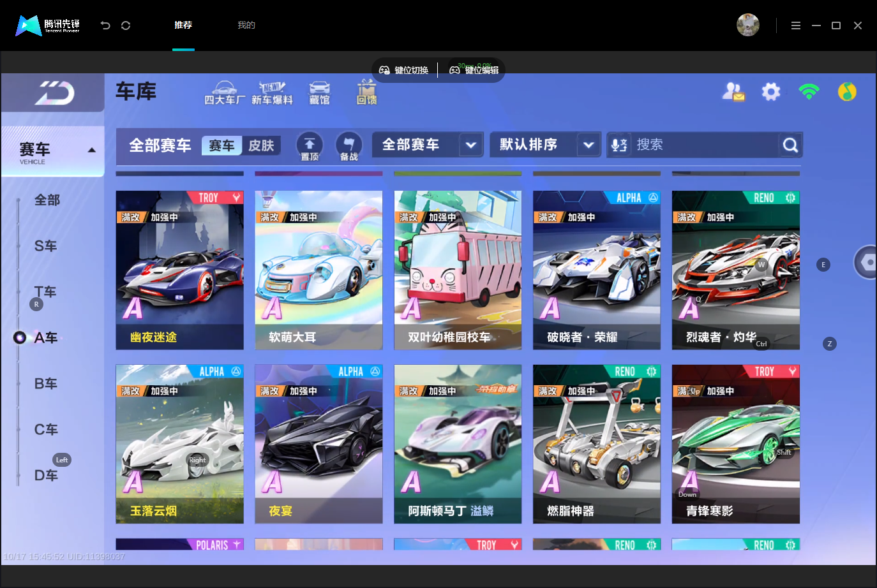This screenshot has height=588, width=877.
Task: Open the 全部赛车 filter dropdown
Action: [428, 145]
